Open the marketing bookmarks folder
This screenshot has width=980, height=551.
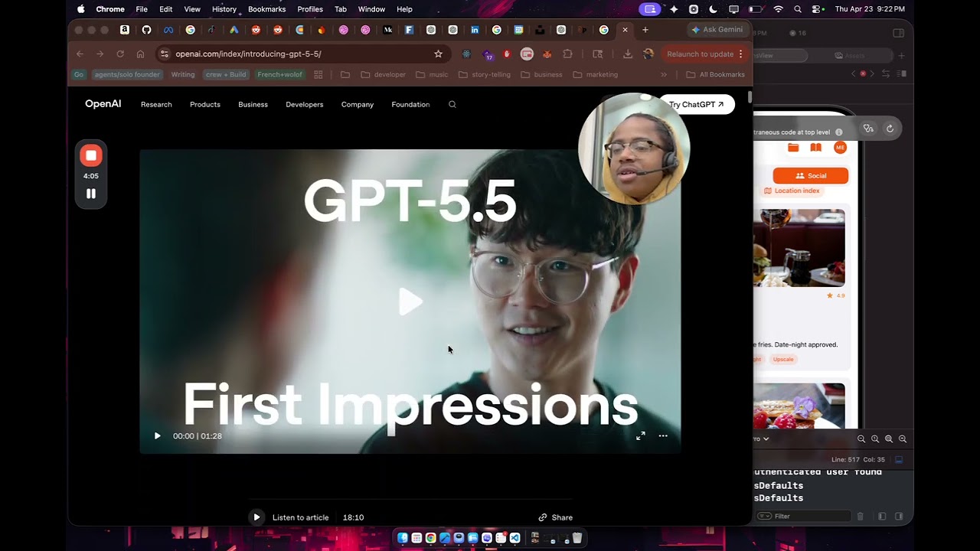coord(595,74)
